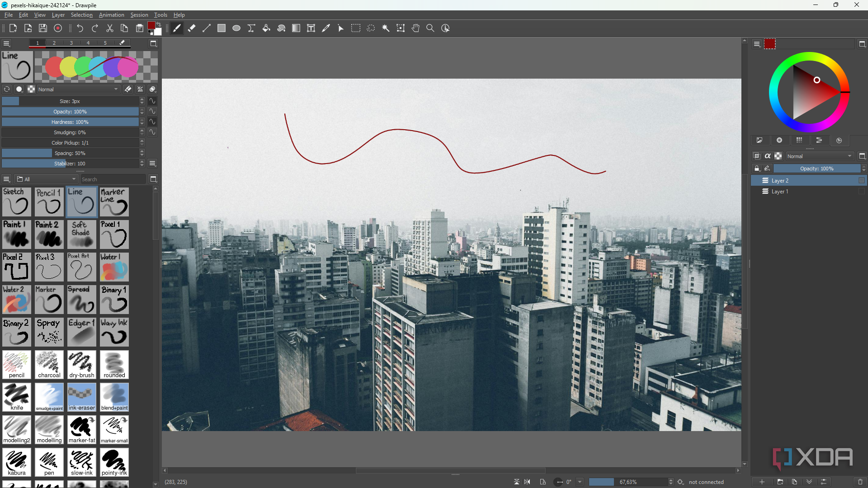
Task: Toggle brush erase mode
Action: [128, 89]
